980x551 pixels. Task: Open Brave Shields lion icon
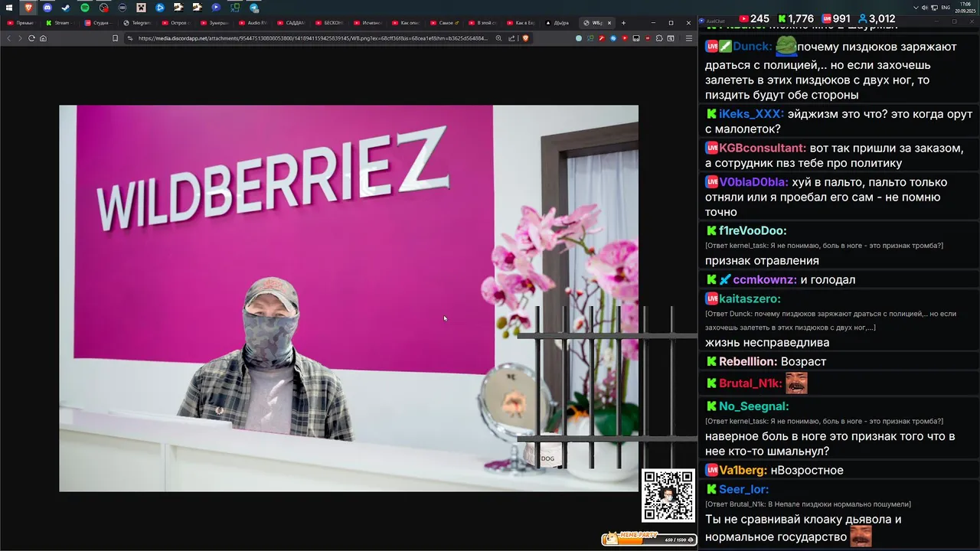[525, 38]
